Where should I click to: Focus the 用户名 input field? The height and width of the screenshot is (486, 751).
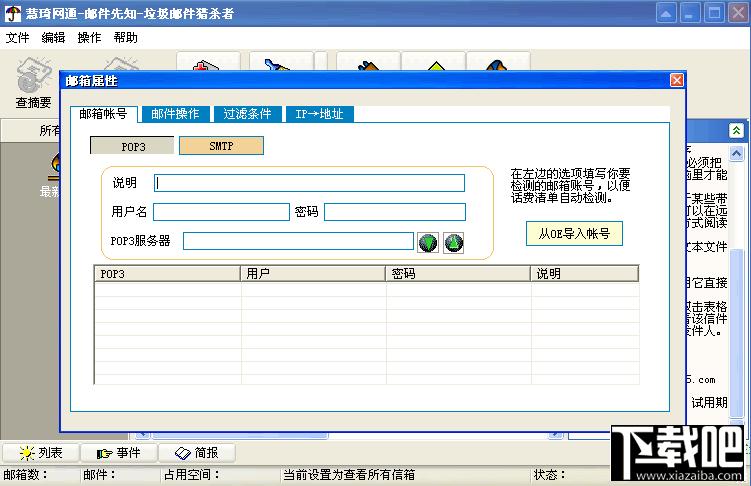click(221, 212)
